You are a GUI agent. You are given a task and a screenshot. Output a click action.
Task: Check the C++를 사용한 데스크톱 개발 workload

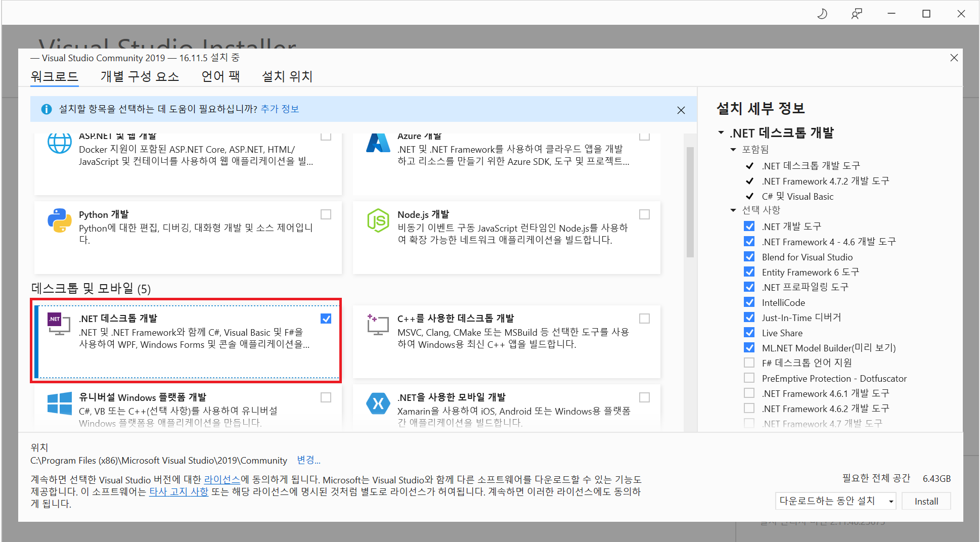645,319
